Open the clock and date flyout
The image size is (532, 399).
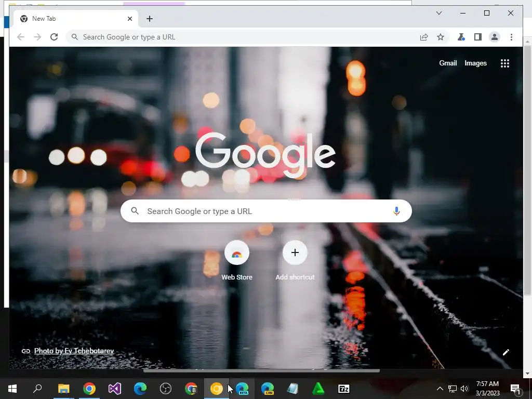pyautogui.click(x=487, y=389)
